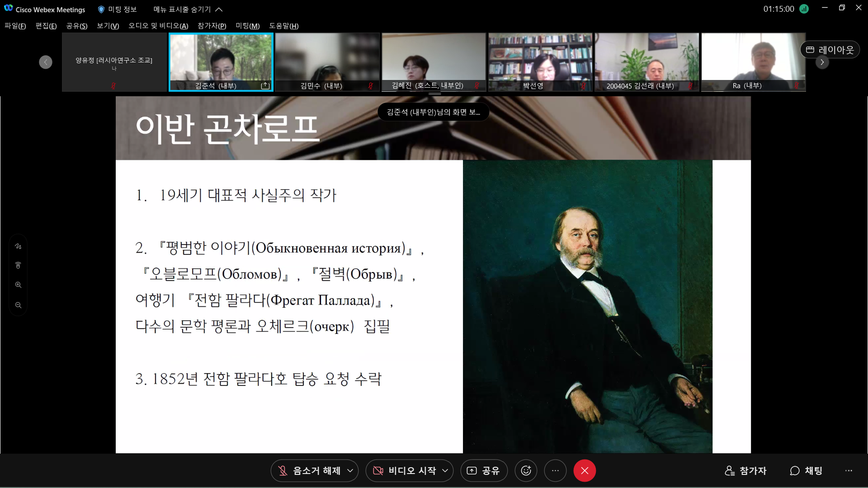Select the annotate pen tool
868x488 pixels.
[x=18, y=246]
